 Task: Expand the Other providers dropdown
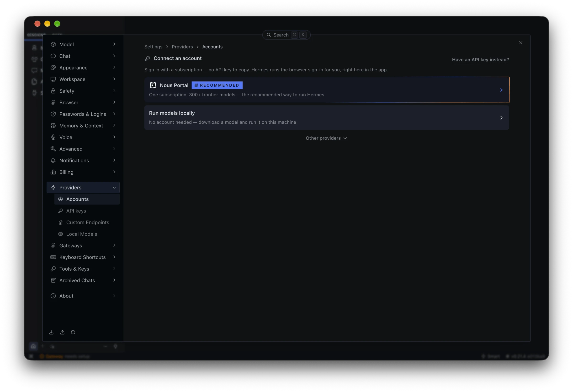click(326, 138)
